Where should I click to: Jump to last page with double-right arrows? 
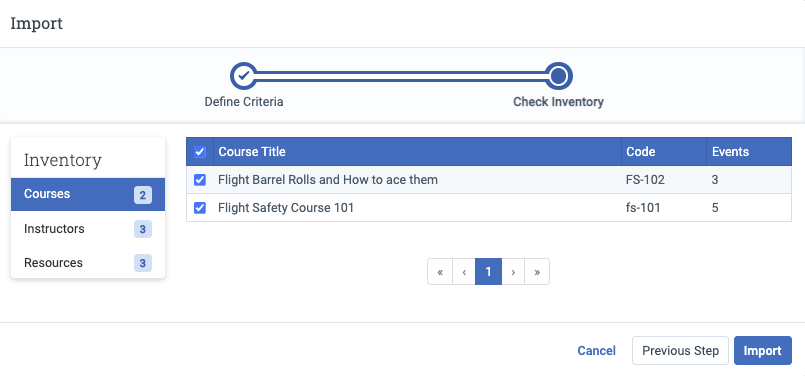[537, 272]
